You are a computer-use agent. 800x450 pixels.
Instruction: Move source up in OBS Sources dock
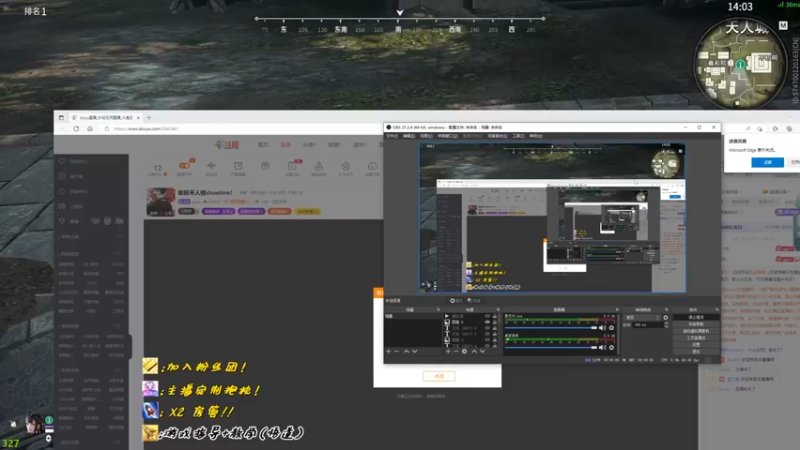[x=474, y=352]
